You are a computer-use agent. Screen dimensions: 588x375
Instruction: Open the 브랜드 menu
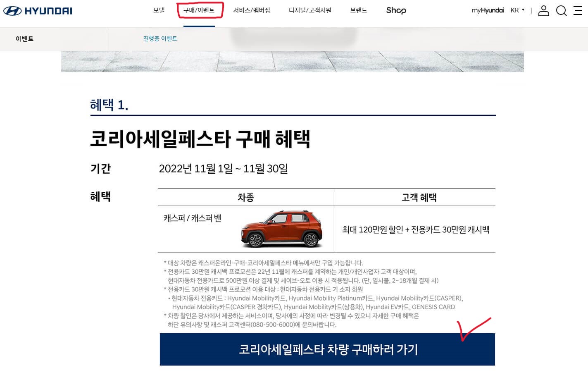tap(358, 10)
